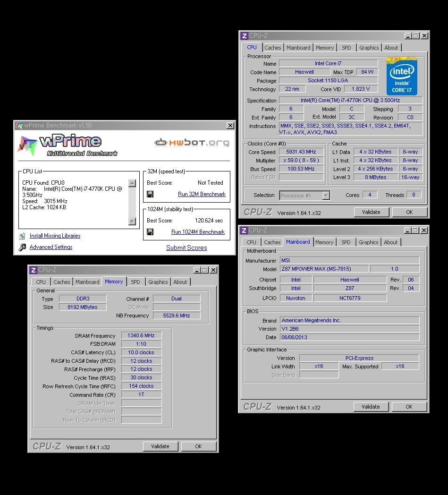Switch to Caches tab in the Memory CPU-Z window
448x495 pixels.
point(61,282)
